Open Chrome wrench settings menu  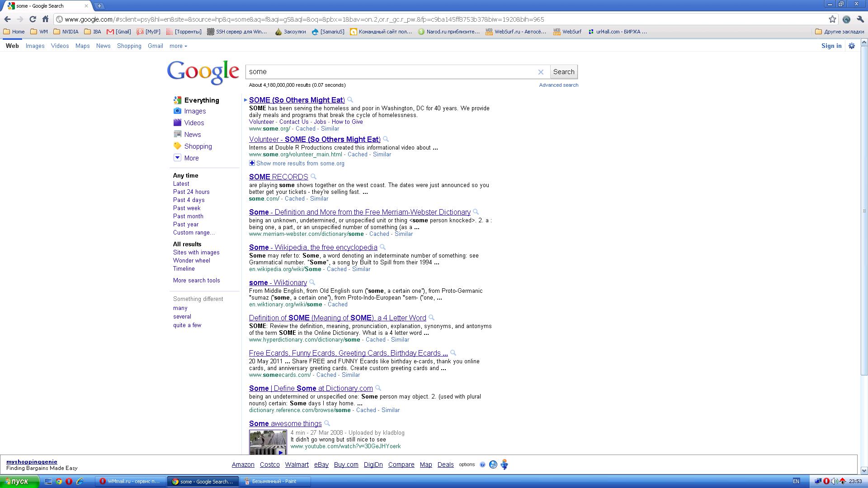pyautogui.click(x=860, y=19)
